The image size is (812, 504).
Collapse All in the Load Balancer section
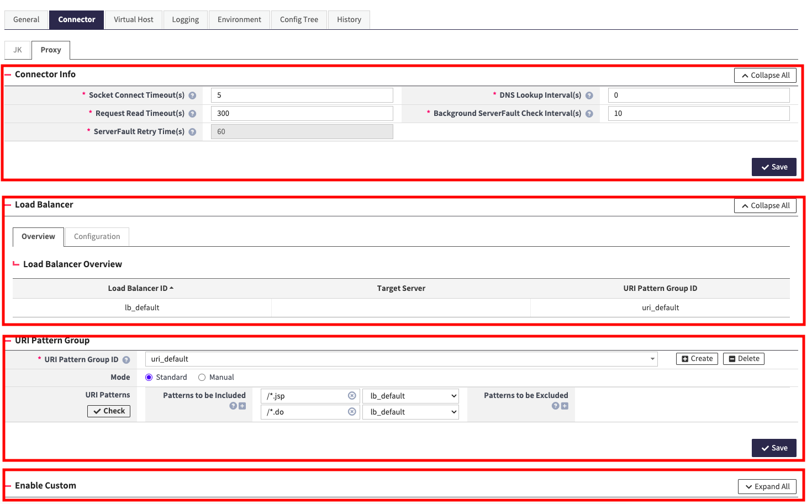point(765,205)
